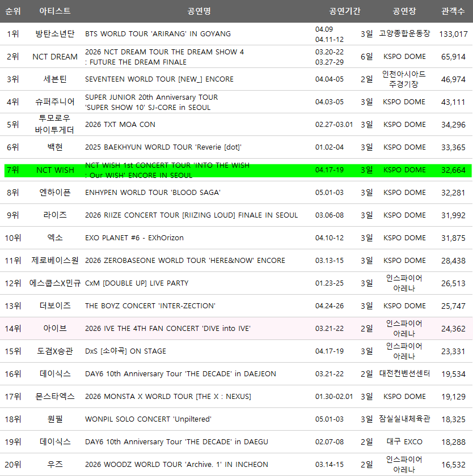Select artist 제로베이스원

(55, 261)
